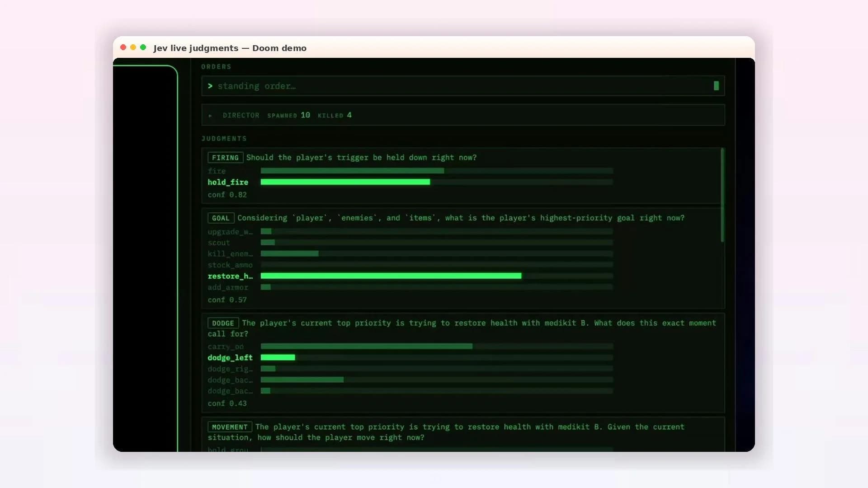Select the upgrade_w… goal label
Image resolution: width=868 pixels, height=488 pixels.
[x=230, y=232]
